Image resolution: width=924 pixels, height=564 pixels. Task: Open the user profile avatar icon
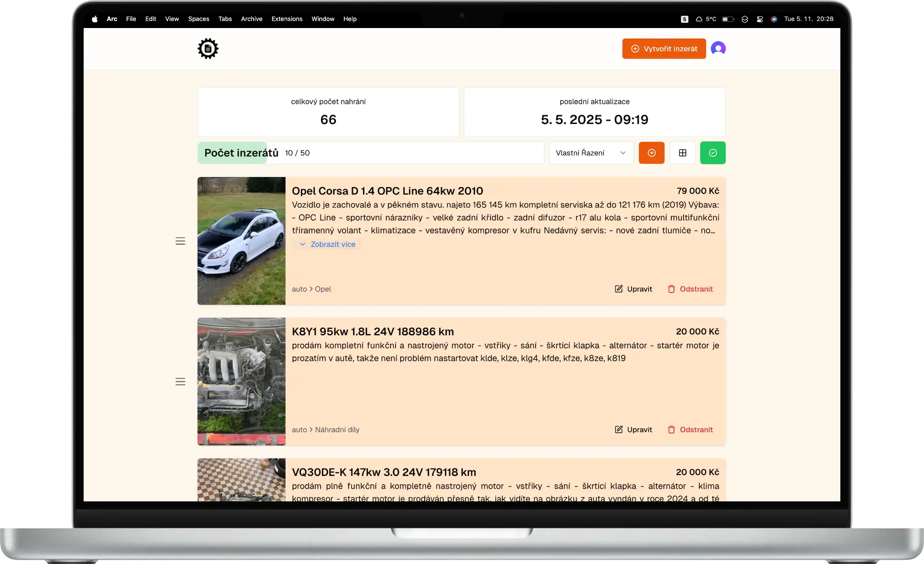click(x=719, y=49)
